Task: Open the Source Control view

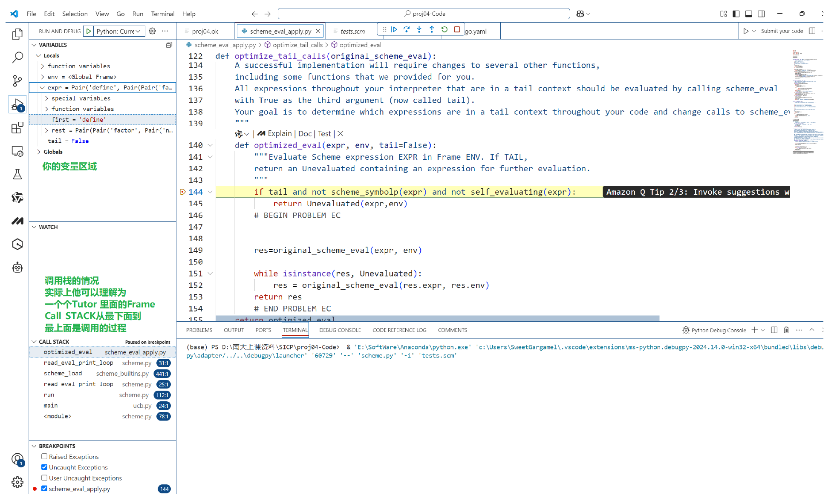Action: point(17,81)
